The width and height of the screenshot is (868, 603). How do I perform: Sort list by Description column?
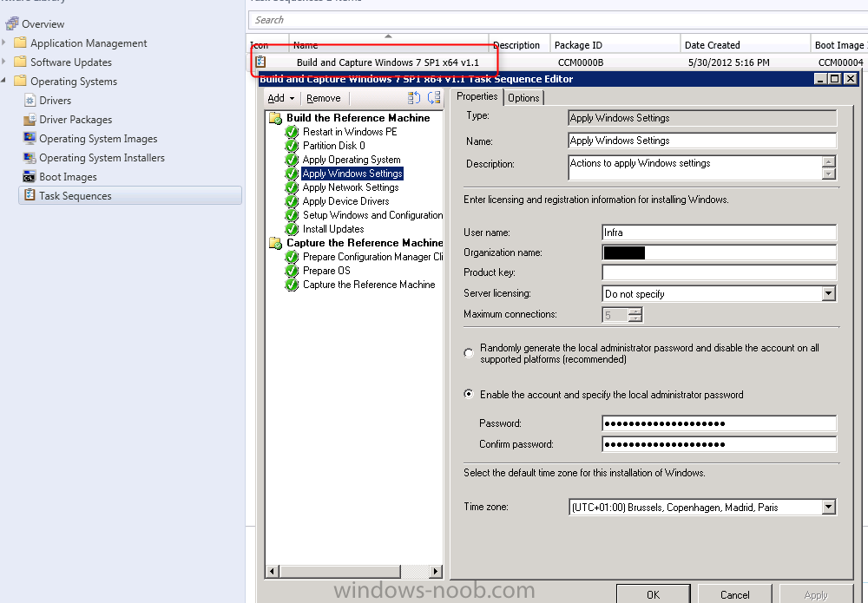click(519, 45)
